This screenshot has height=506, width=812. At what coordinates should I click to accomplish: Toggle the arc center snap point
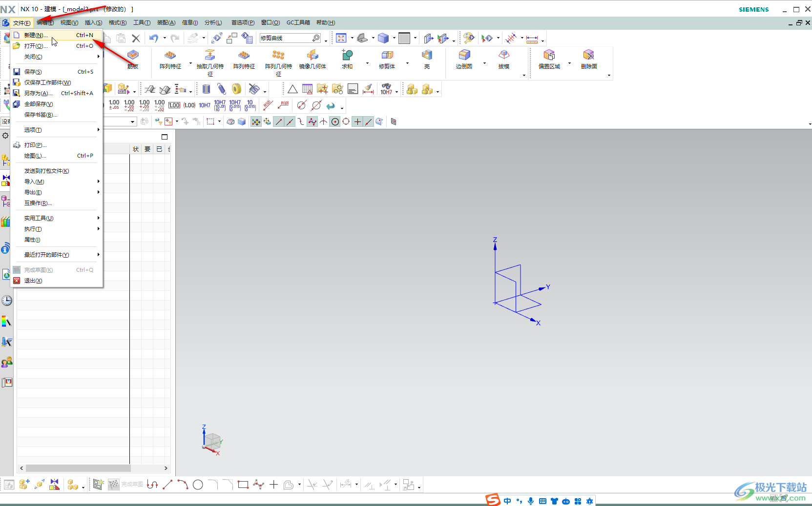coord(335,122)
